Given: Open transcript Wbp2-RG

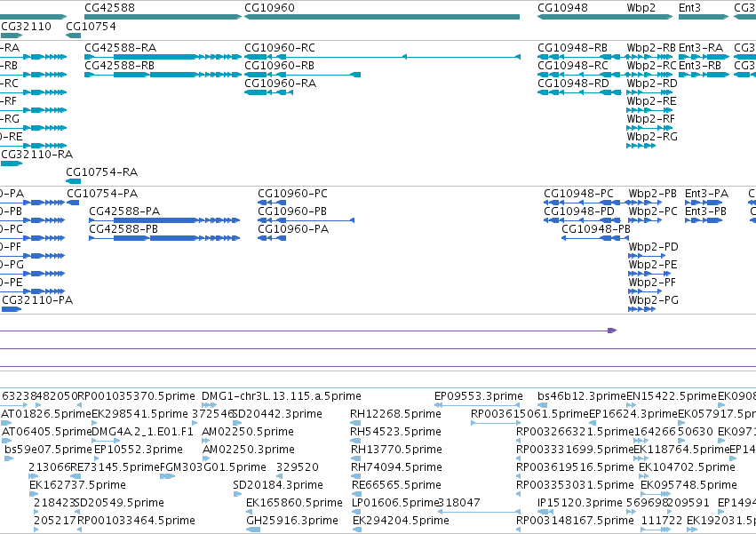Looking at the screenshot, I should pos(652,137).
